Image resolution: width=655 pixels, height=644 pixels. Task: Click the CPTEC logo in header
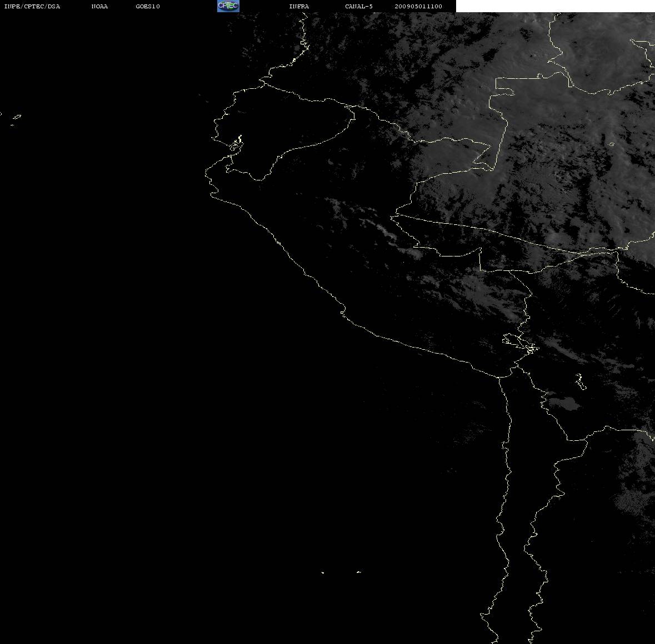(x=228, y=6)
